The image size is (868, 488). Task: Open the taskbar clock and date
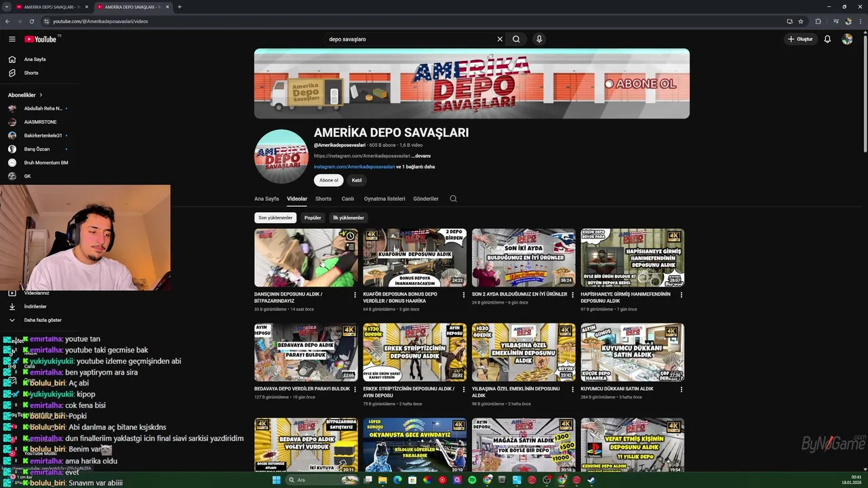click(851, 480)
